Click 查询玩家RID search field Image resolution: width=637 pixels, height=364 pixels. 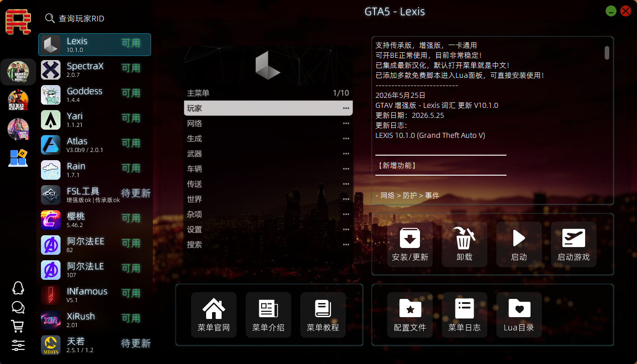[x=81, y=18]
